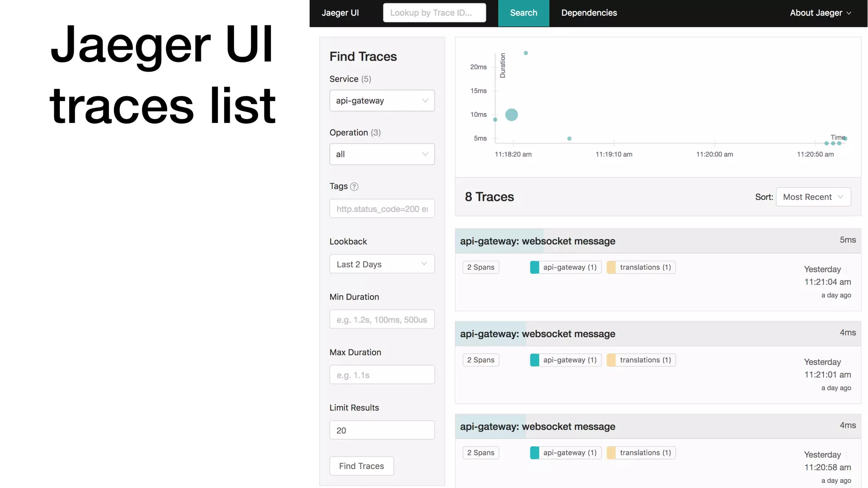Open the Dependencies tab
Image resolution: width=868 pixels, height=488 pixels.
[x=589, y=13]
